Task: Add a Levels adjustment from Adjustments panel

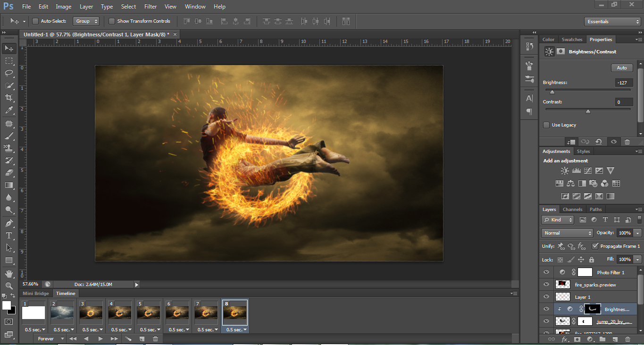Action: click(576, 171)
